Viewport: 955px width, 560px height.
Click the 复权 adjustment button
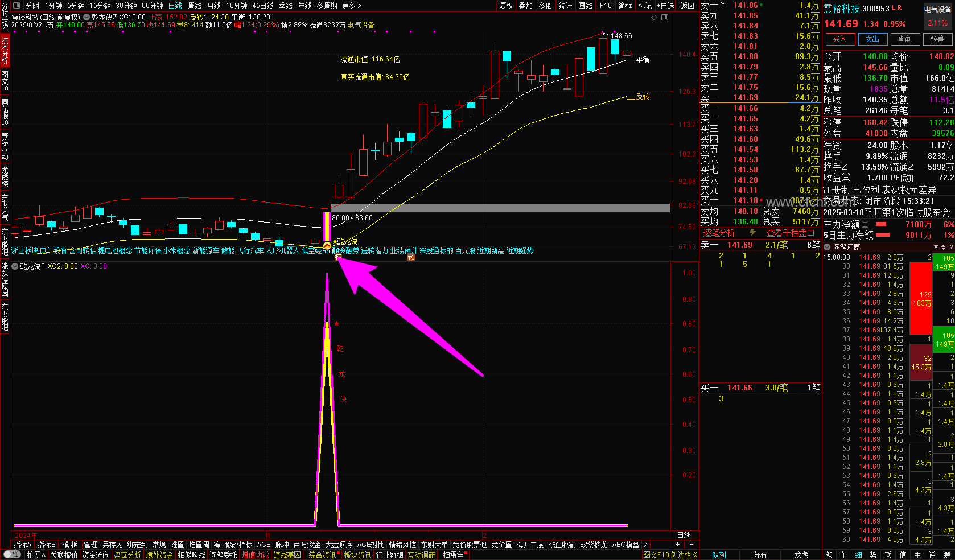pos(507,6)
